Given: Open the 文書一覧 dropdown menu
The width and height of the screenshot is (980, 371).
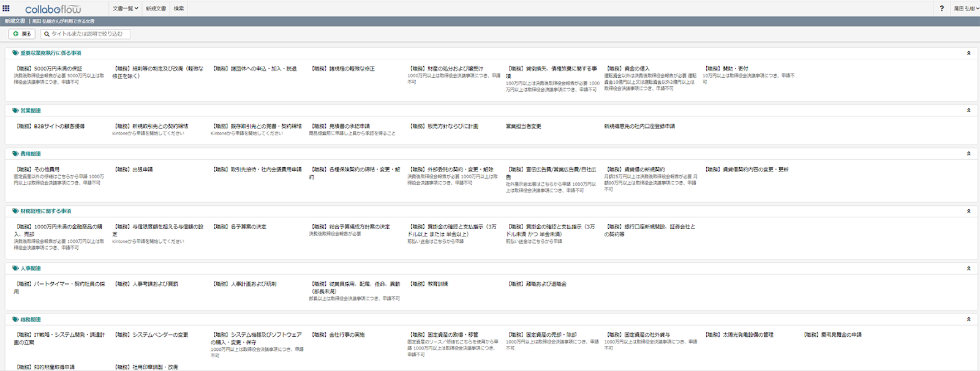Looking at the screenshot, I should pyautogui.click(x=125, y=9).
